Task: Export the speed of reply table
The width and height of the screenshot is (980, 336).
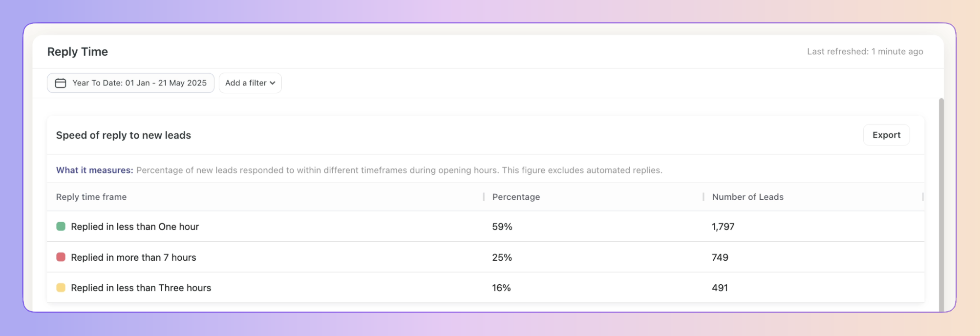Action: [x=886, y=135]
